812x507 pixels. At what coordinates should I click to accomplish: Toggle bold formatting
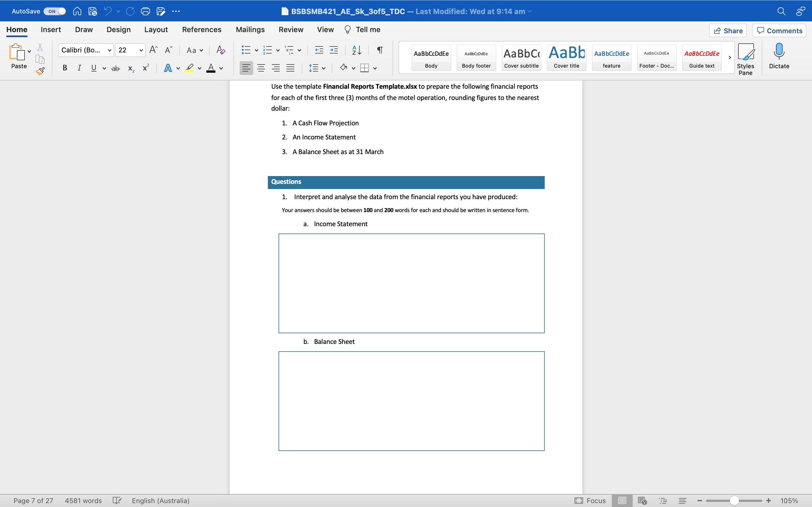click(64, 68)
